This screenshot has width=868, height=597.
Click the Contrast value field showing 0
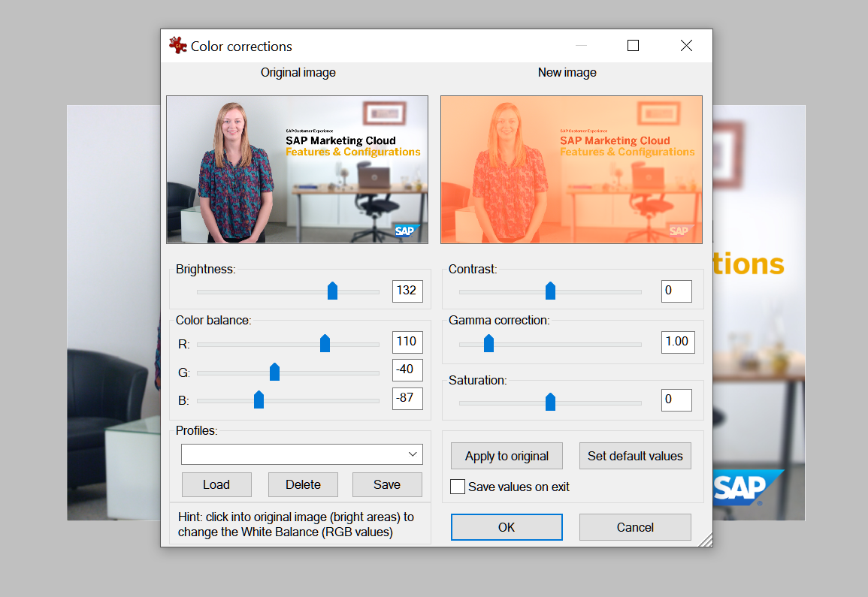(x=676, y=291)
